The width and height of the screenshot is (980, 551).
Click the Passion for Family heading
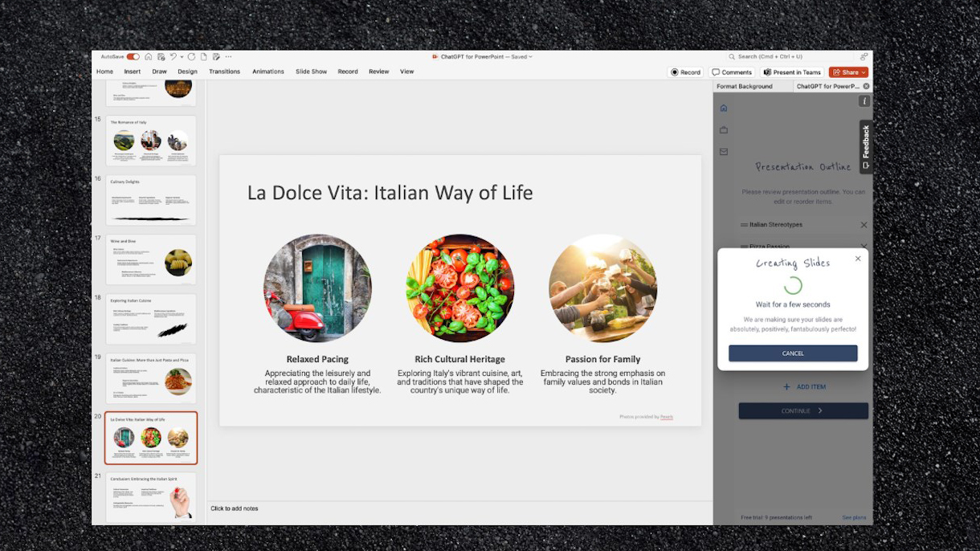coord(602,359)
